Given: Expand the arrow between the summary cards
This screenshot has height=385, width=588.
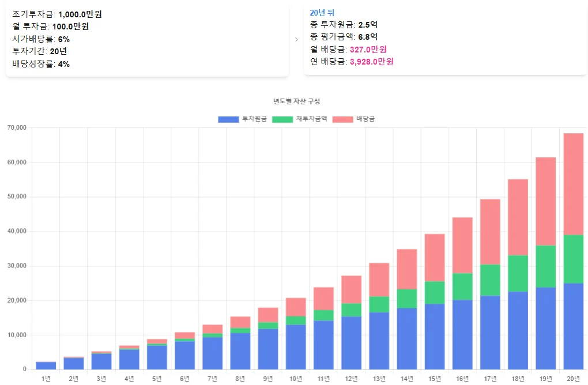Looking at the screenshot, I should [296, 40].
